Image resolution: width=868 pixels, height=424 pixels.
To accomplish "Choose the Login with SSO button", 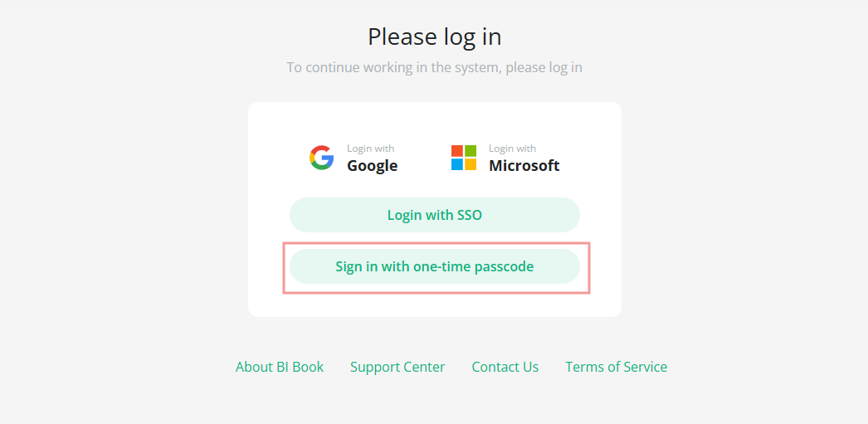I will [x=435, y=215].
